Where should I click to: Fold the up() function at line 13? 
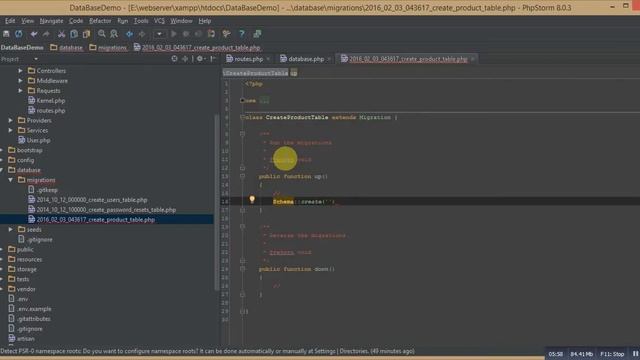[242, 176]
